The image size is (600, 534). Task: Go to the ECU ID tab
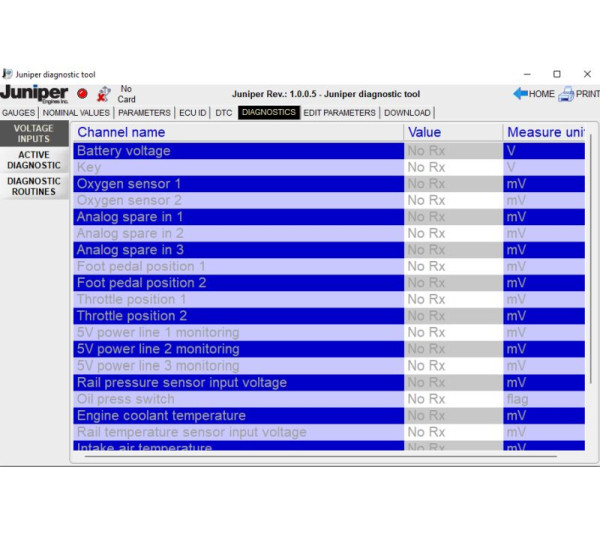pyautogui.click(x=193, y=113)
